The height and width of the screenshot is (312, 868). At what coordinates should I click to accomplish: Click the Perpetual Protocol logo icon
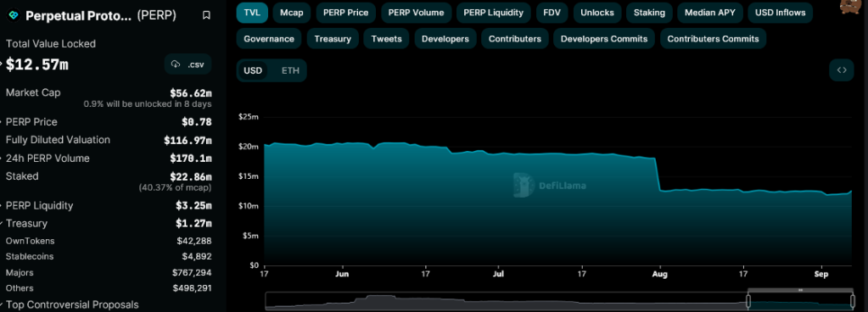[14, 15]
